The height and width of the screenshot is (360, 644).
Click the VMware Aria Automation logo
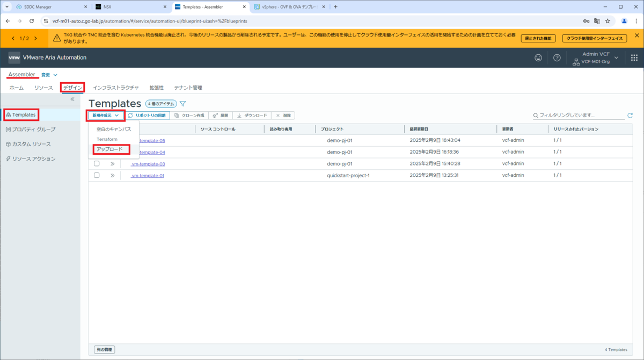[x=14, y=57]
